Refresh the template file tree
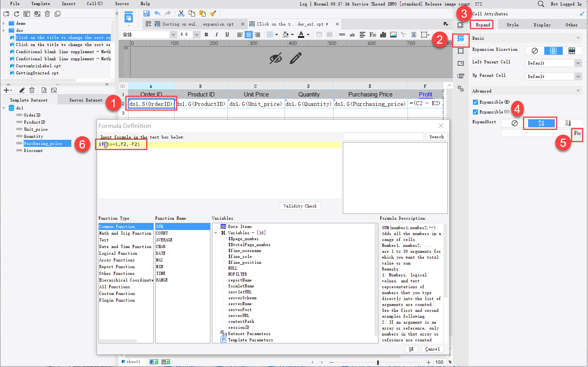 (x=17, y=14)
